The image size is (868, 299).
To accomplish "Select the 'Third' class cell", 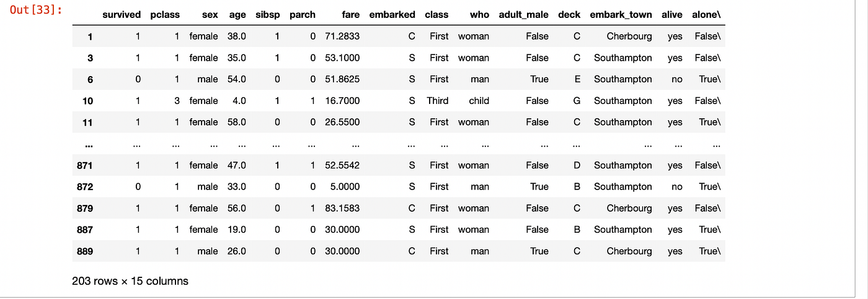I will 437,101.
